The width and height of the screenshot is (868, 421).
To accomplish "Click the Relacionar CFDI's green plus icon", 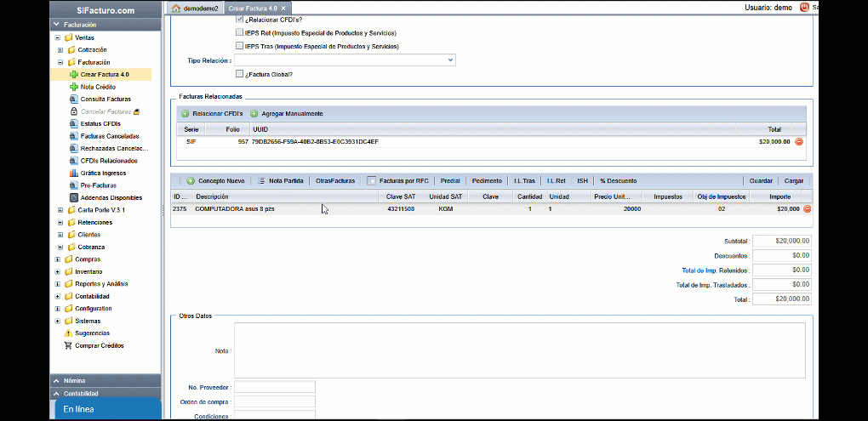I will pyautogui.click(x=185, y=114).
